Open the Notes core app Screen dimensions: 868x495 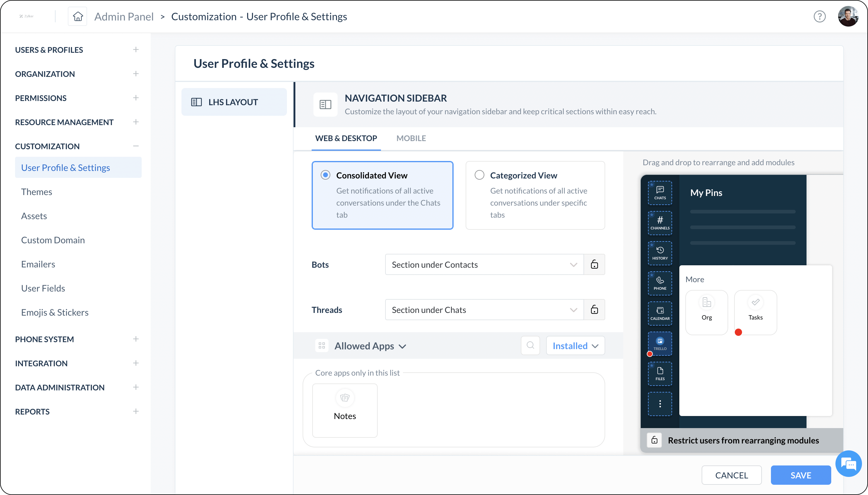click(344, 410)
